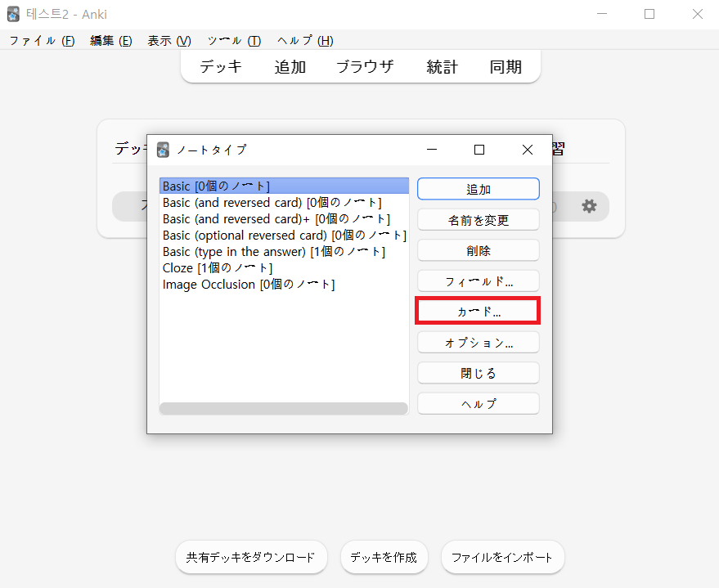Select the Image Occlusion [0個のノート] row
This screenshot has width=719, height=588.
pos(284,285)
